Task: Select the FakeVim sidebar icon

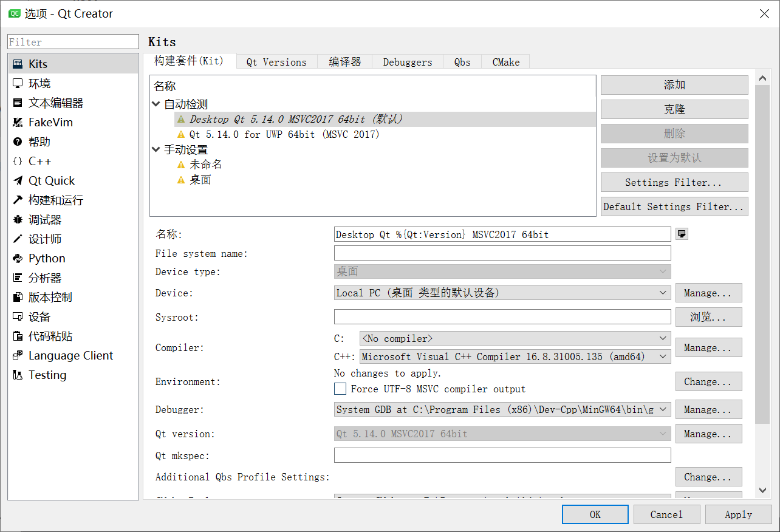Action: [46, 122]
